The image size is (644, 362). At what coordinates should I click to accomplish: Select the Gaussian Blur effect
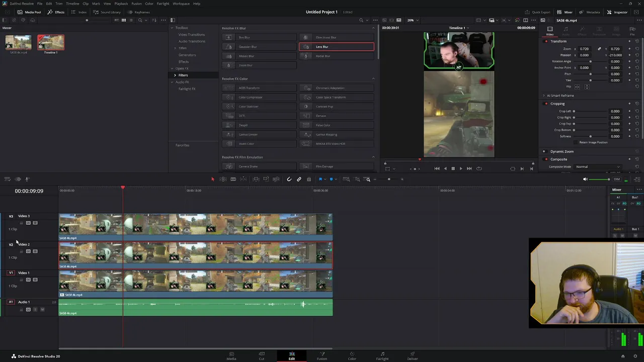pos(260,47)
